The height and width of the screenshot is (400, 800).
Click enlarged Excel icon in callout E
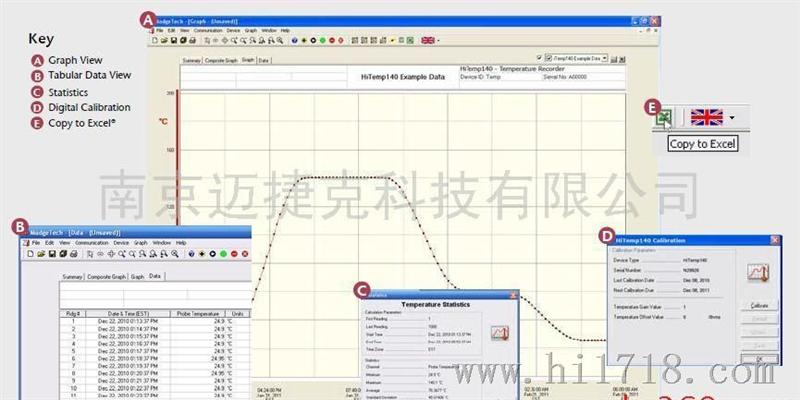[x=664, y=118]
